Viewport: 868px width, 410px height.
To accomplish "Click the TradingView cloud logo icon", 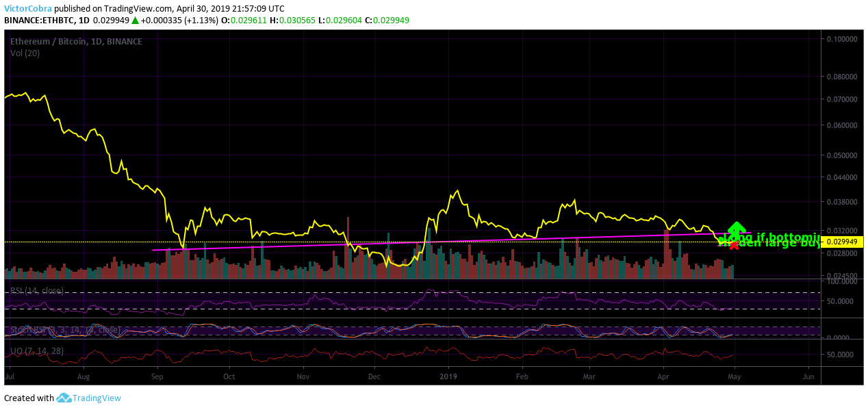I will point(64,398).
